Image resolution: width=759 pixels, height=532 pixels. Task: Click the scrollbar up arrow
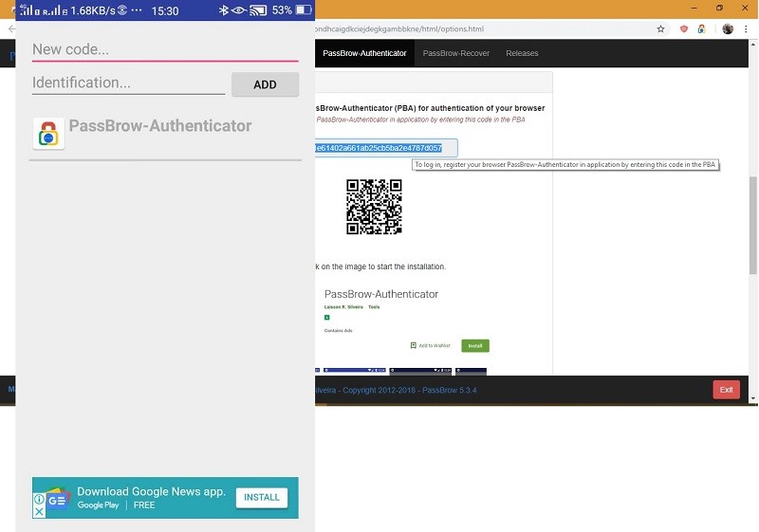point(753,44)
